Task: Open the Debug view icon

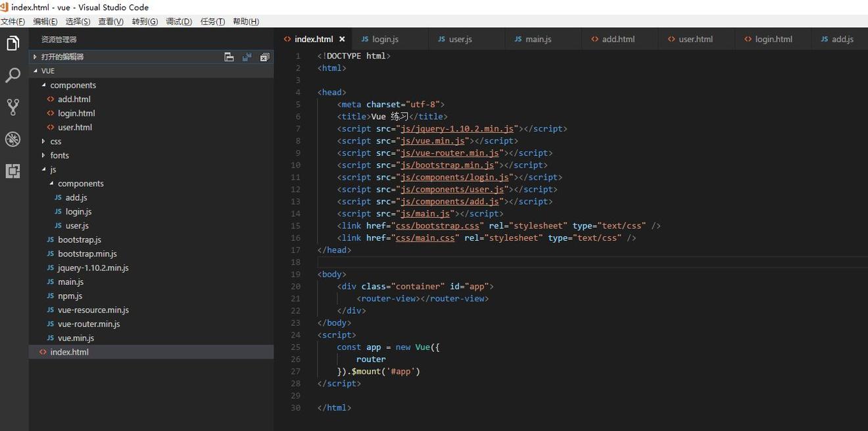Action: (x=12, y=139)
